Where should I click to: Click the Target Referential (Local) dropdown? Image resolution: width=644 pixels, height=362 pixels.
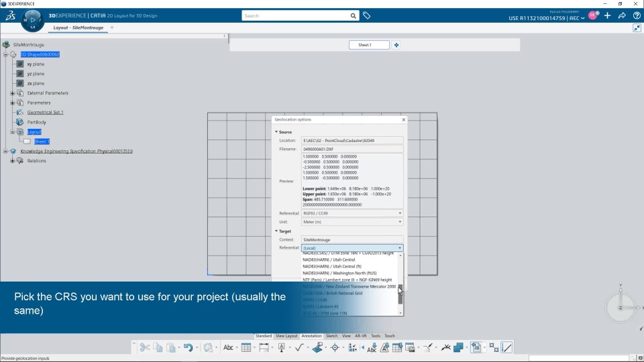(352, 248)
